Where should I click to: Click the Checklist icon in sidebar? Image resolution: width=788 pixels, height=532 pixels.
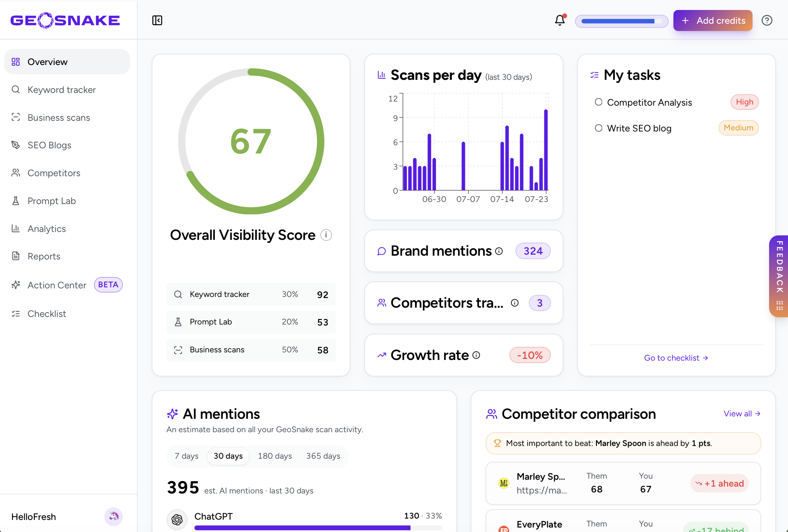[x=16, y=313]
